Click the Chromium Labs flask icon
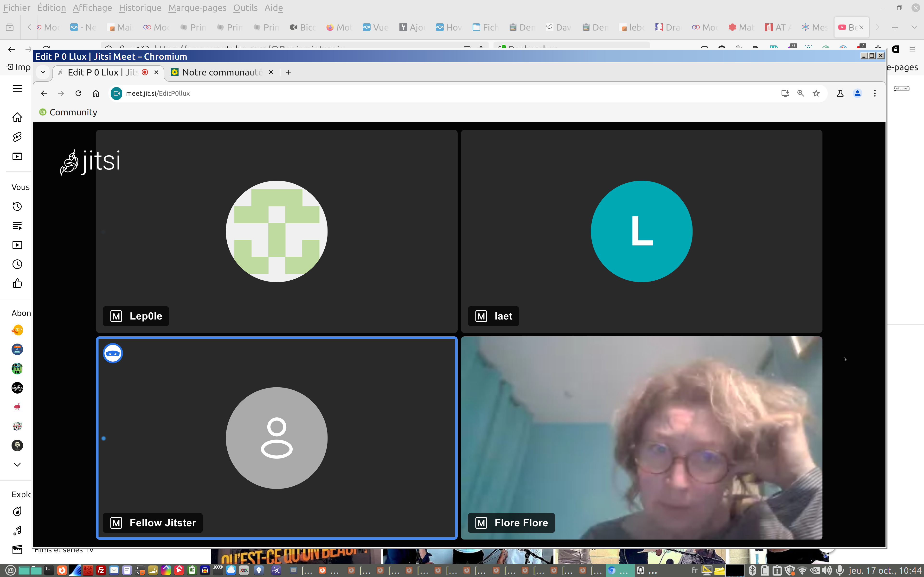Screen dimensions: 924x577 [840, 94]
